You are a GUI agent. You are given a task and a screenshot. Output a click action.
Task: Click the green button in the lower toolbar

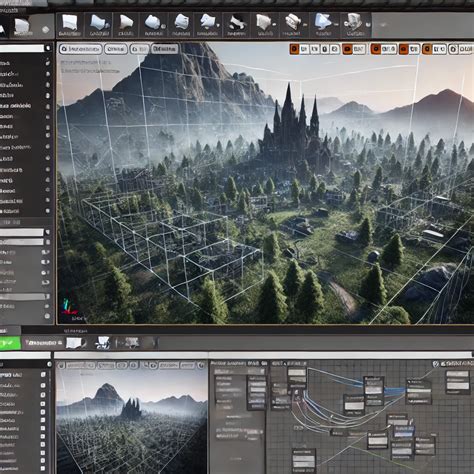pos(10,343)
